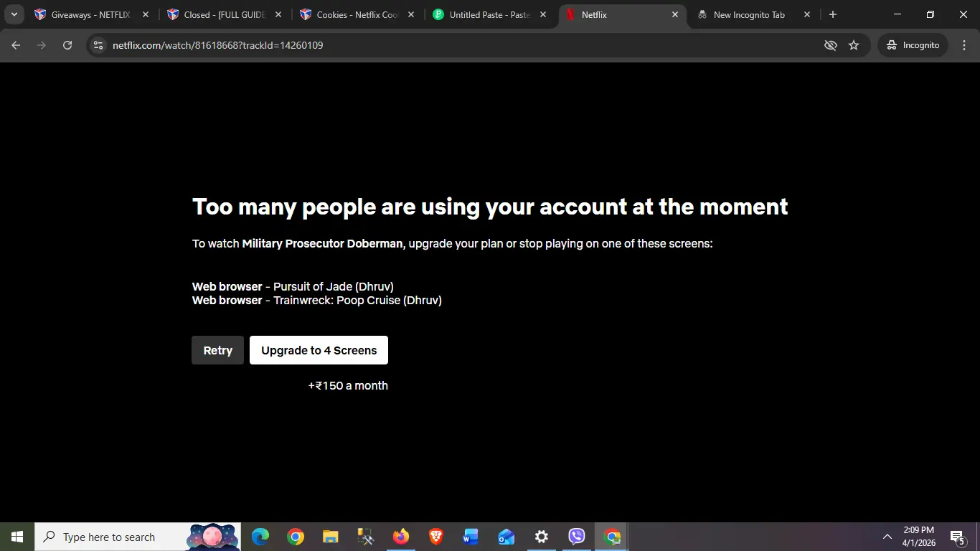This screenshot has width=980, height=551.
Task: Close the Untitled Paste tab
Action: click(543, 14)
